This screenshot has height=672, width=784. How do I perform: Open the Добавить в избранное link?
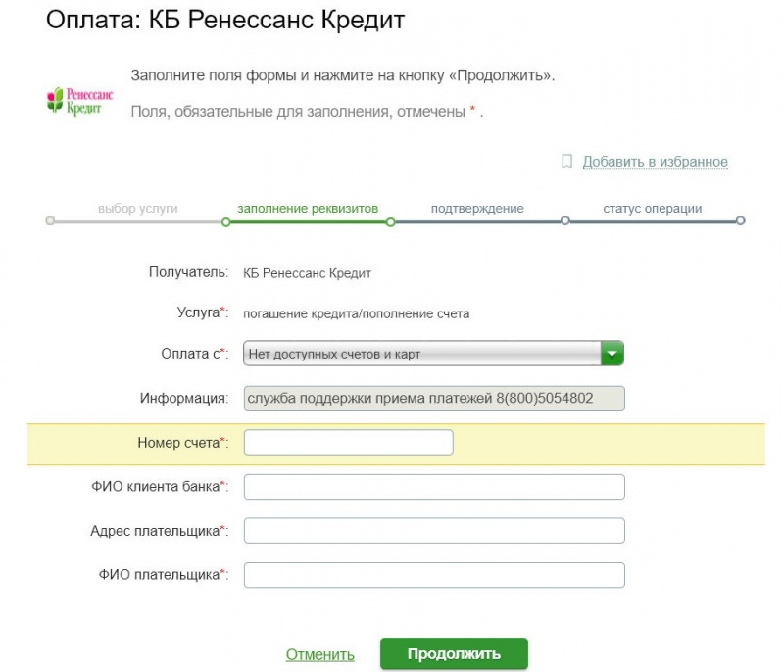click(655, 162)
